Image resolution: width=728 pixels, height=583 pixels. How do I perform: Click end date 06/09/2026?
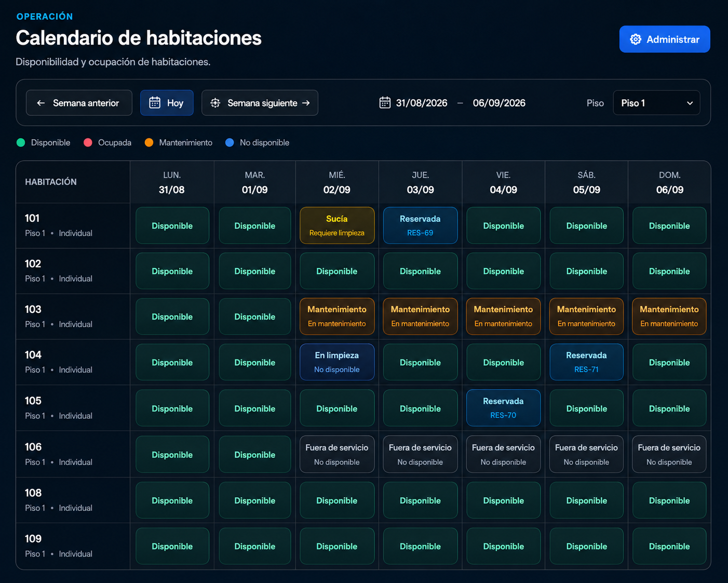pyautogui.click(x=499, y=103)
